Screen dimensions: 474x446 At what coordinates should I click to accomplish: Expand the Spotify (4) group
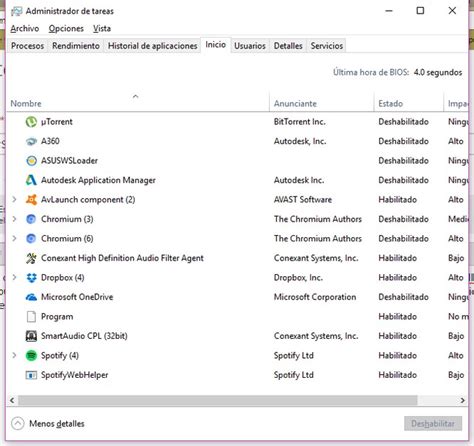pyautogui.click(x=14, y=355)
